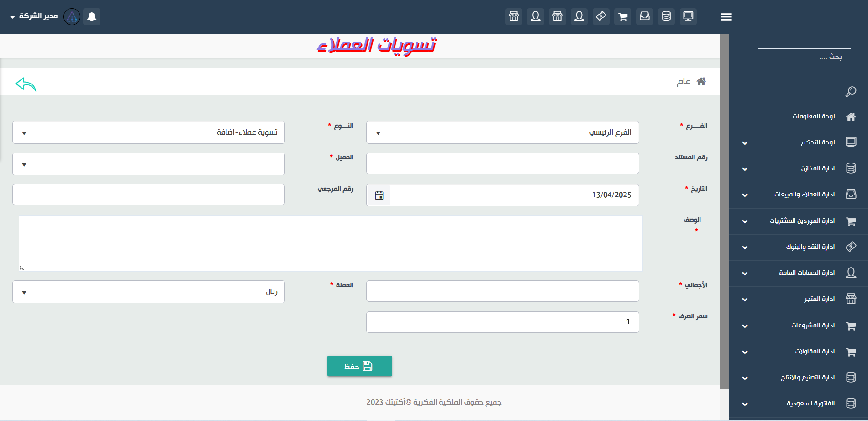Click the shopping cart shortcut in top bar

623,16
